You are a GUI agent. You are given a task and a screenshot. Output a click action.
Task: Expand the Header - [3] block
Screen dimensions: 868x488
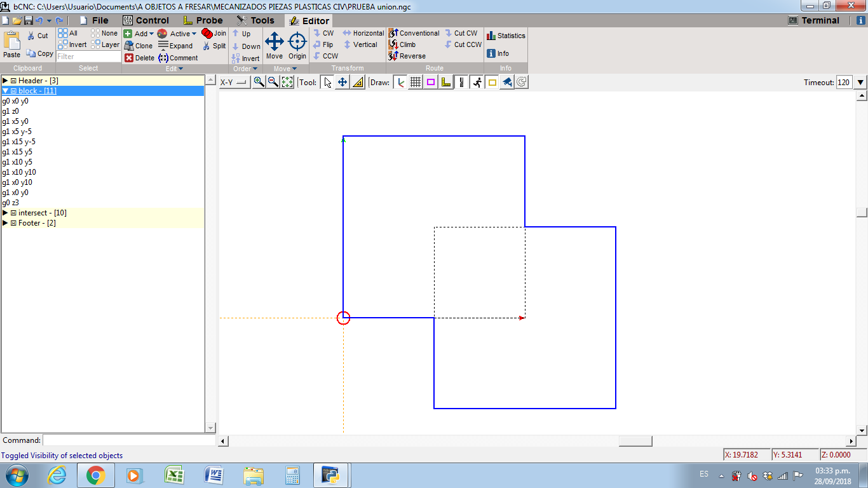pyautogui.click(x=5, y=81)
